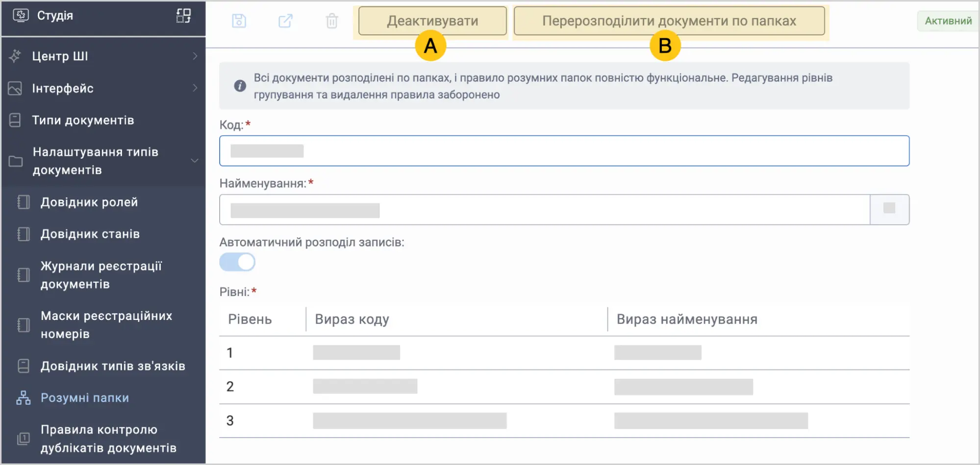Select level row 2 number

pos(230,387)
